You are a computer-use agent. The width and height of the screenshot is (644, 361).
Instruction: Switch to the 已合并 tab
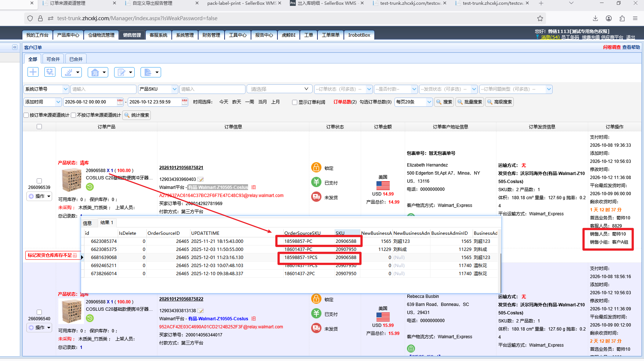click(76, 59)
